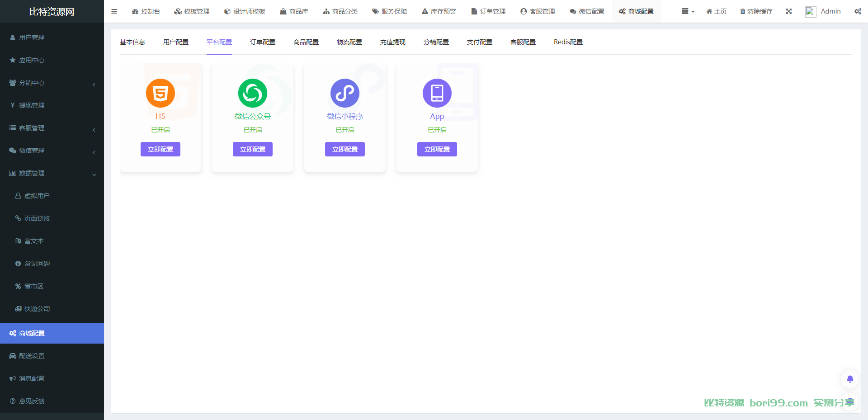
Task: Open 商品分类 in the top navigation
Action: (340, 11)
